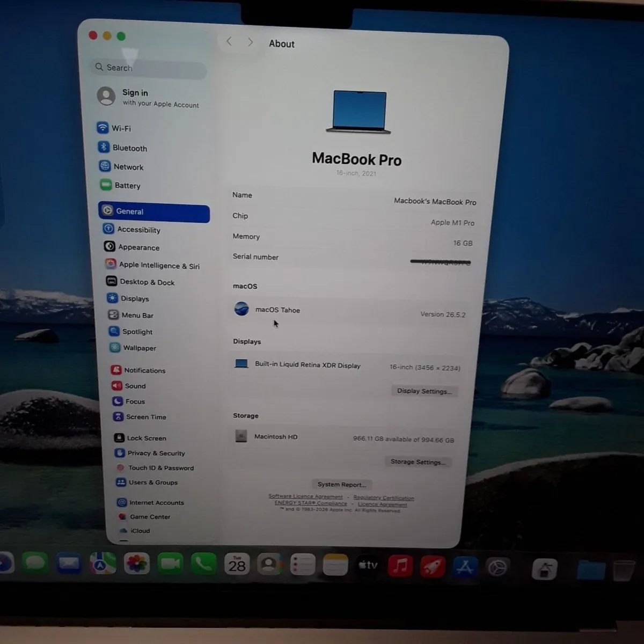Image resolution: width=644 pixels, height=644 pixels.
Task: Open the blue folder in Dock
Action: point(591,570)
